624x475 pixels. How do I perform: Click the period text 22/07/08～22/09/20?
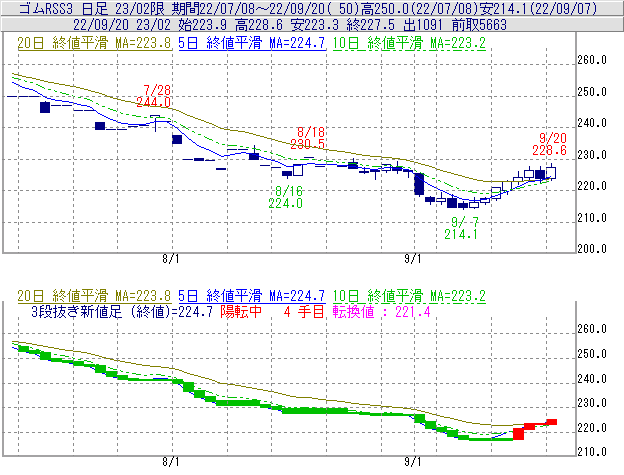pos(262,8)
